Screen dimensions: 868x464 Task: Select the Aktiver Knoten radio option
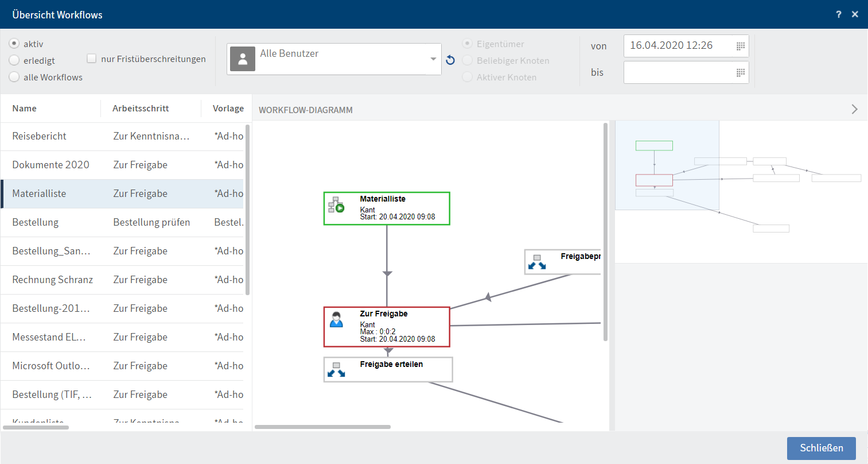point(467,77)
